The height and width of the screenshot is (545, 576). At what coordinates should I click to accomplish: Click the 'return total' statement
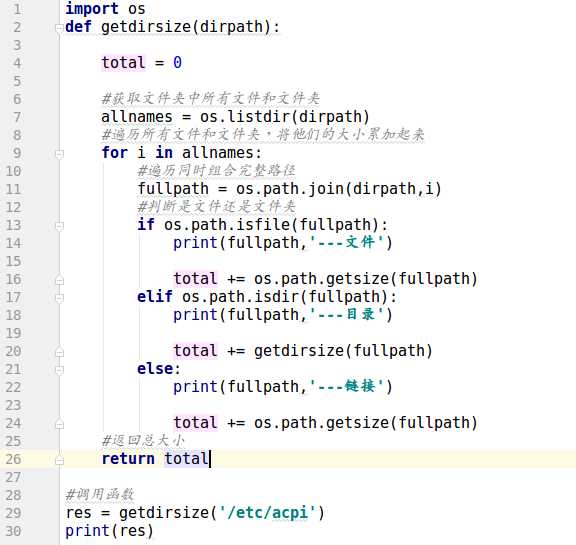tap(155, 458)
